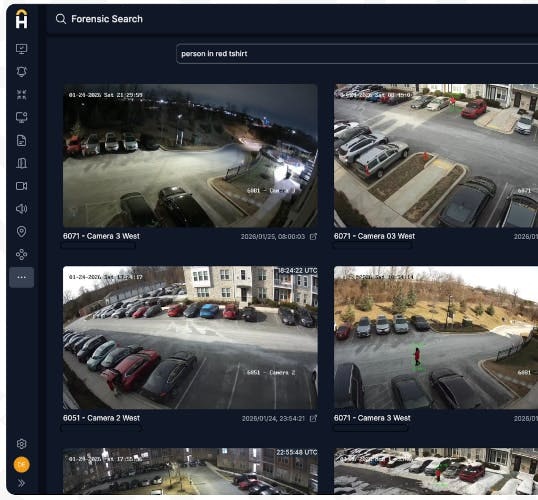Expand the sidebar with double chevron
538x500 pixels.
tap(22, 484)
